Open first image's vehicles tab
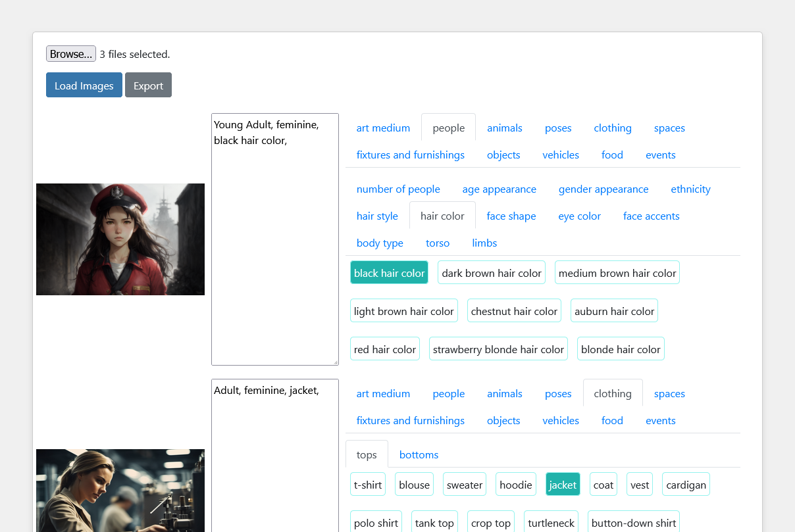 click(x=561, y=155)
